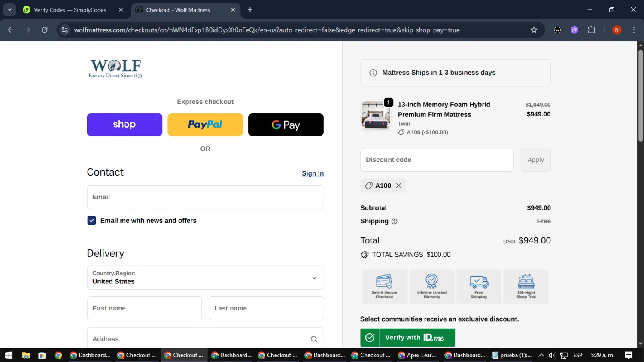Click the Last name field

(266, 308)
